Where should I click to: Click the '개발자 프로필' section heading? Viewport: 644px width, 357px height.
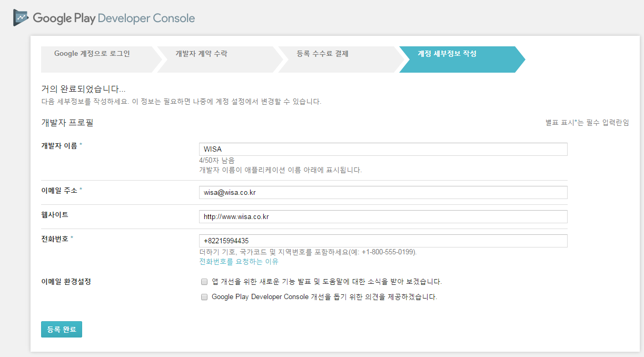(67, 123)
